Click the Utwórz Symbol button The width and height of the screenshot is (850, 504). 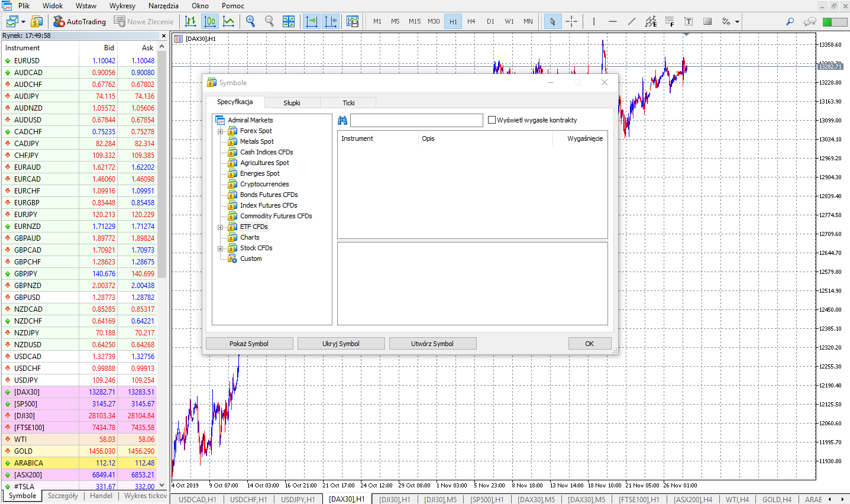(432, 344)
